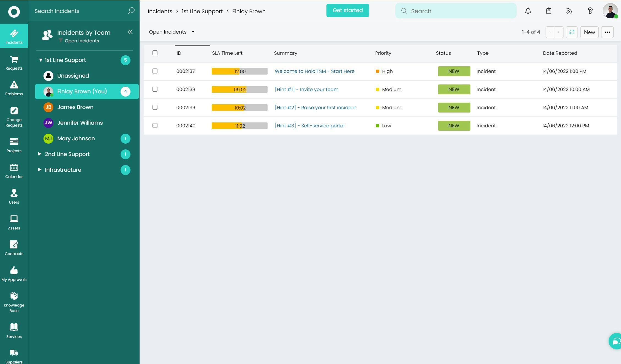621x364 pixels.
Task: Open the Knowledge Base module
Action: (14, 302)
